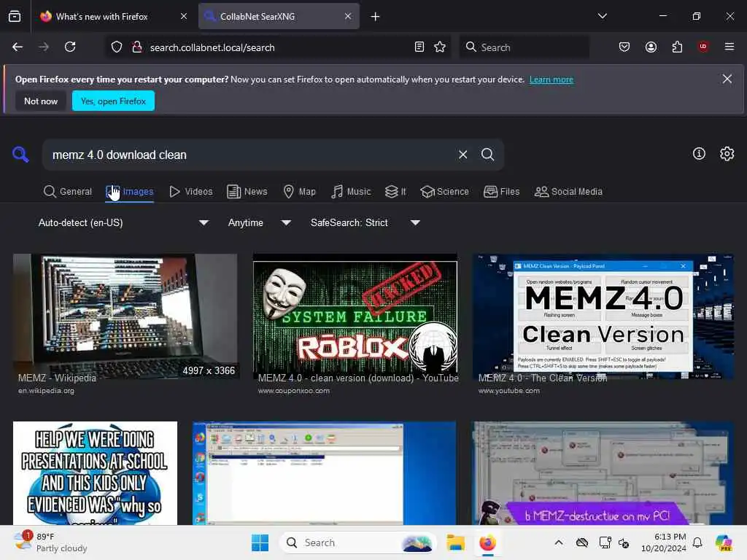Open the MEMZ-destructive on my PC thumbnail
The height and width of the screenshot is (560, 747).
(603, 472)
